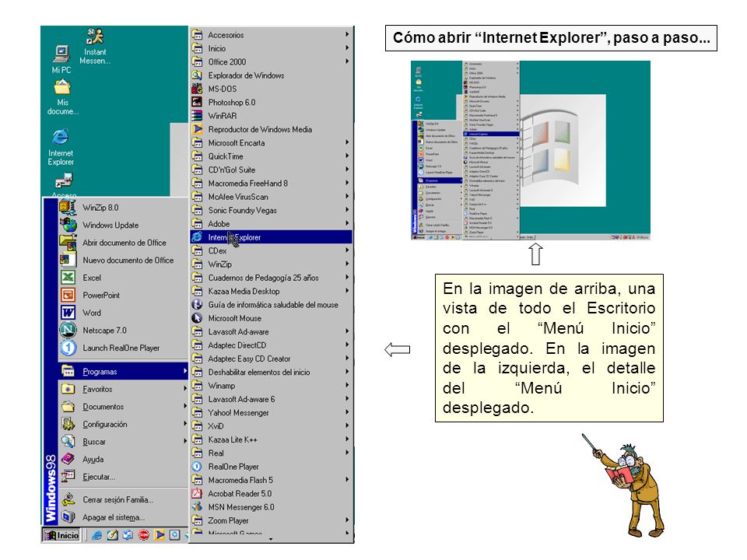This screenshot has width=747, height=560.
Task: Click the Explorador de Windows magnifier icon
Action: [x=197, y=75]
